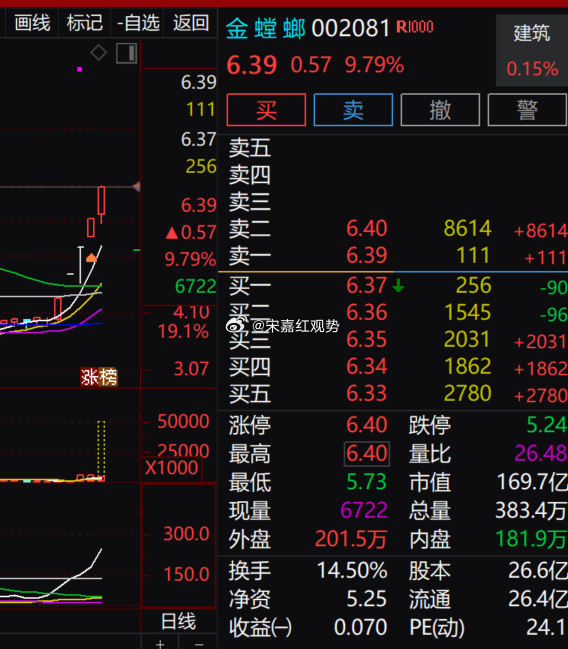Switch period via 日线 label
This screenshot has height=649, width=568.
tap(178, 622)
